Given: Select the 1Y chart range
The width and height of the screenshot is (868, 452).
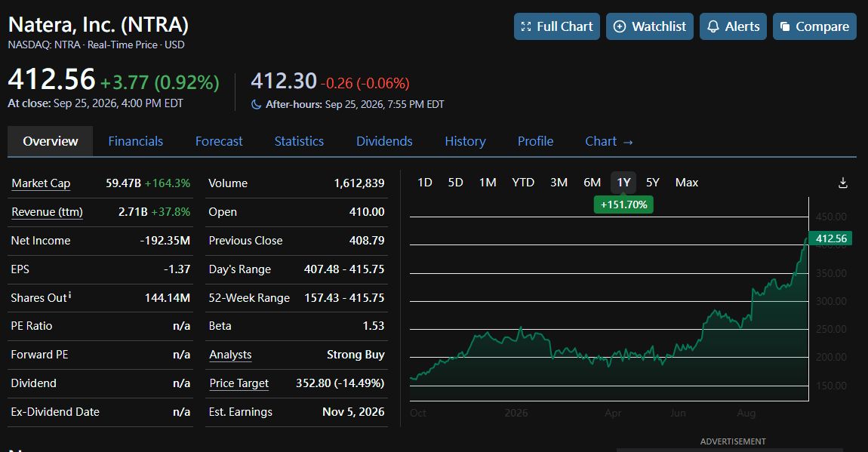Looking at the screenshot, I should (623, 183).
